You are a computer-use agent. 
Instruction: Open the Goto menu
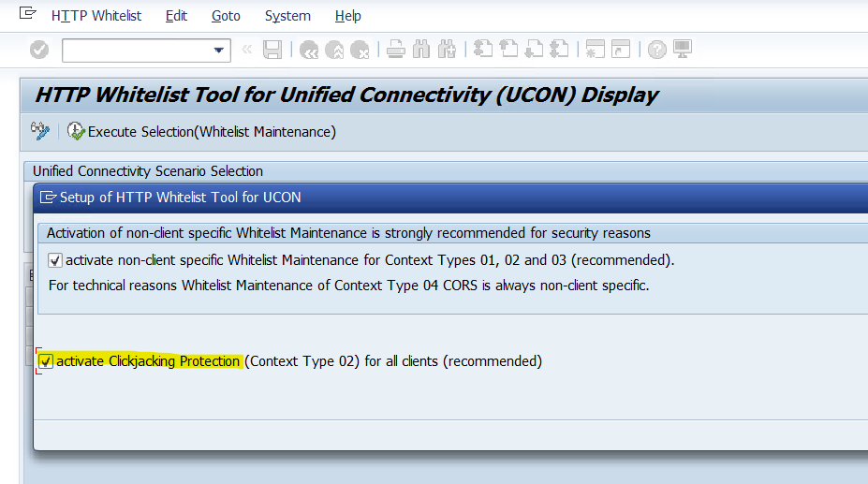(x=226, y=16)
